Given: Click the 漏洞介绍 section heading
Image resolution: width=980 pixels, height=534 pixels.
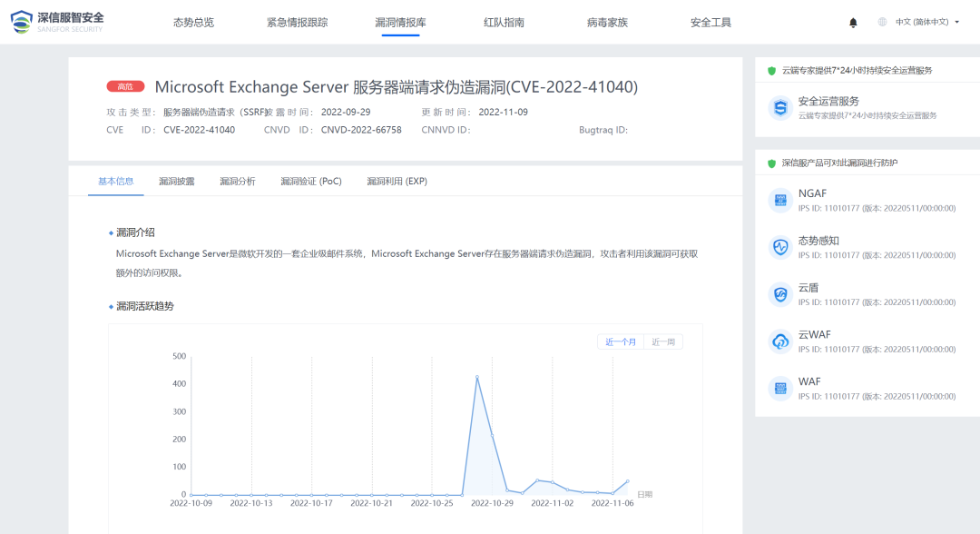Looking at the screenshot, I should pyautogui.click(x=135, y=232).
